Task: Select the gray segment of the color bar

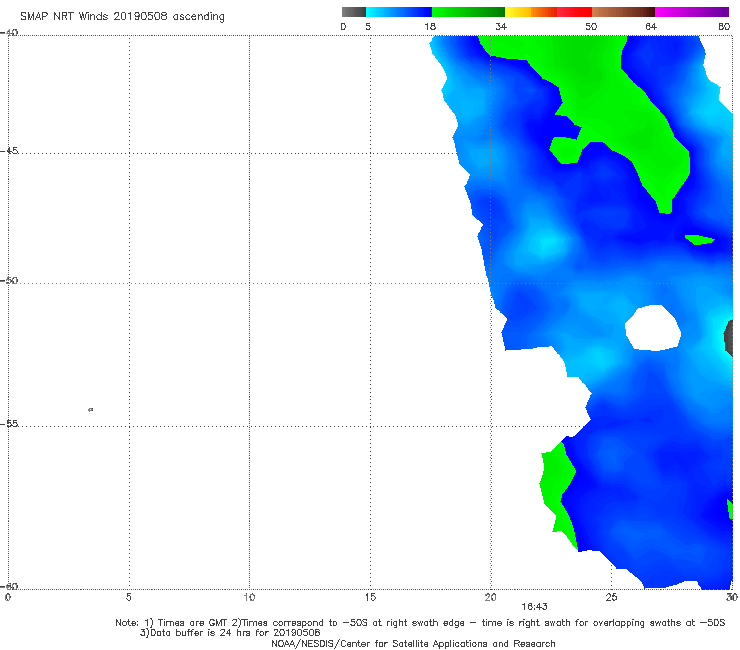Action: coord(354,12)
